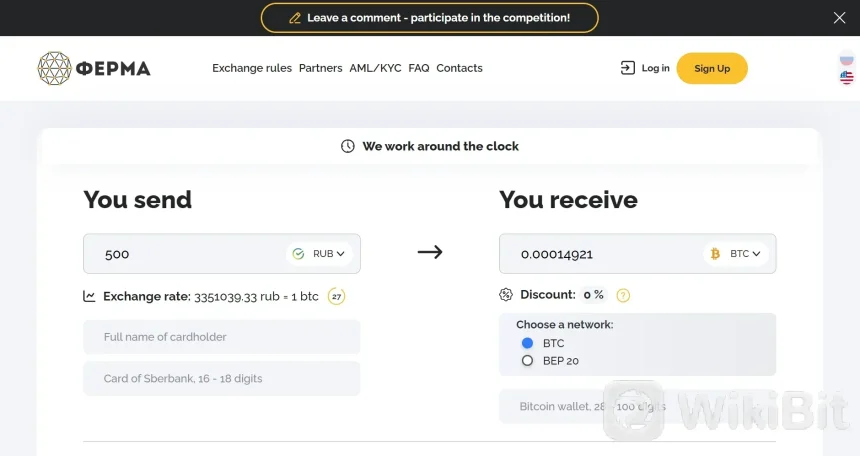
Task: Select the BTC network radio button
Action: [527, 343]
